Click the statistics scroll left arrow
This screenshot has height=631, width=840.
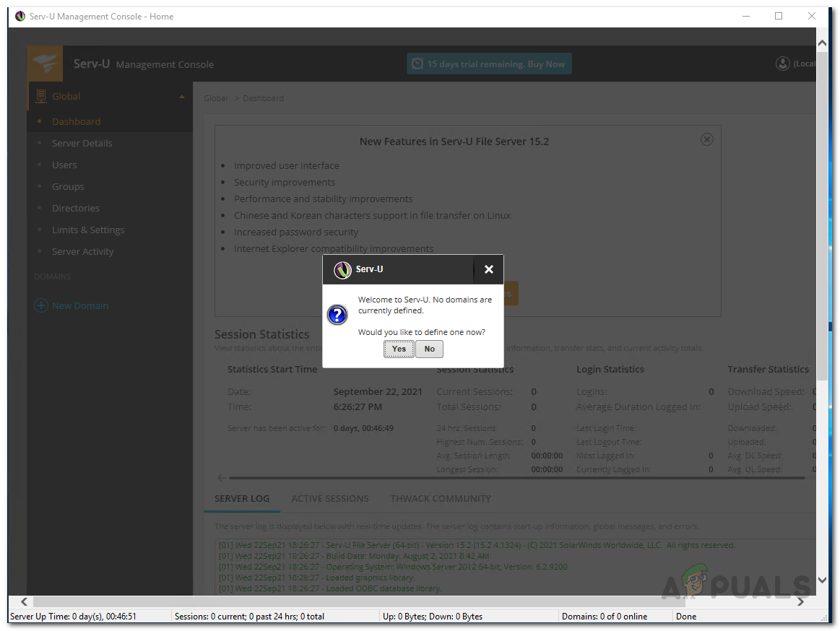tap(221, 477)
